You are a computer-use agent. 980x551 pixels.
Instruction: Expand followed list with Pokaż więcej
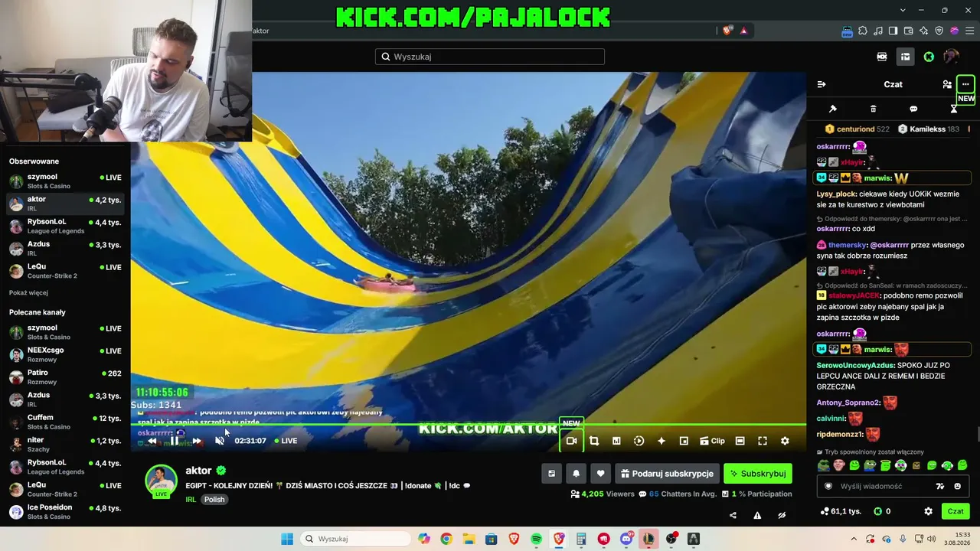[28, 292]
